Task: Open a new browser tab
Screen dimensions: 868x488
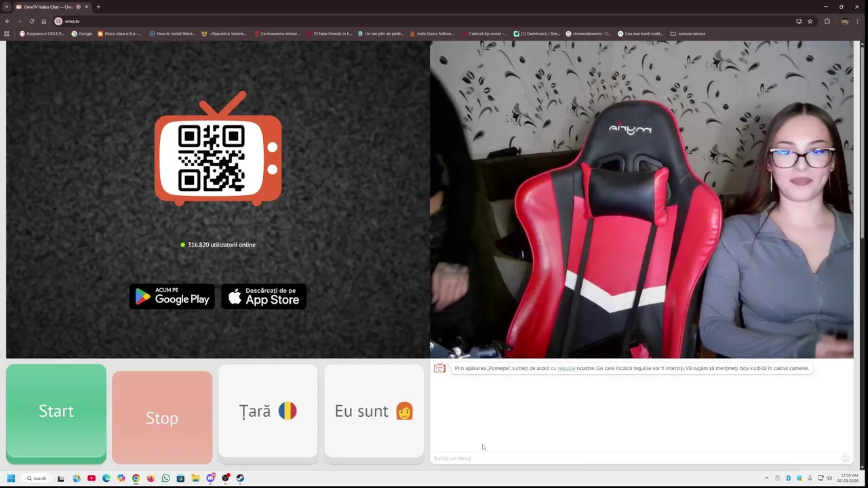Action: [98, 7]
